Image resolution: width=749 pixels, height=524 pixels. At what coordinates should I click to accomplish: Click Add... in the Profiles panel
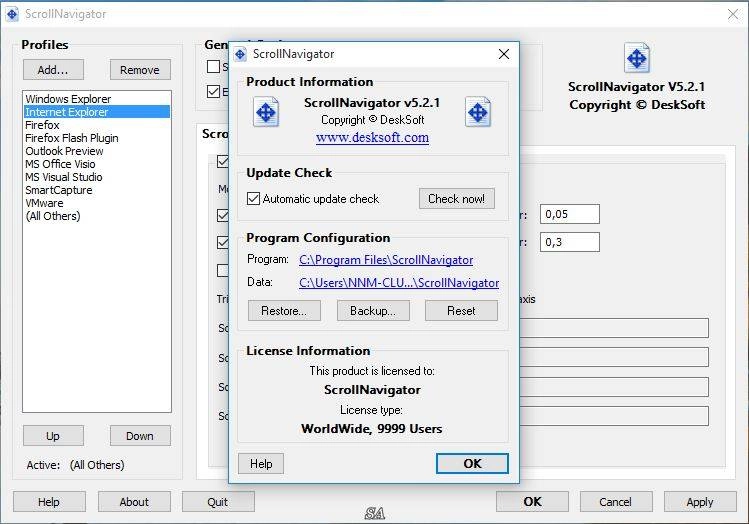(53, 70)
